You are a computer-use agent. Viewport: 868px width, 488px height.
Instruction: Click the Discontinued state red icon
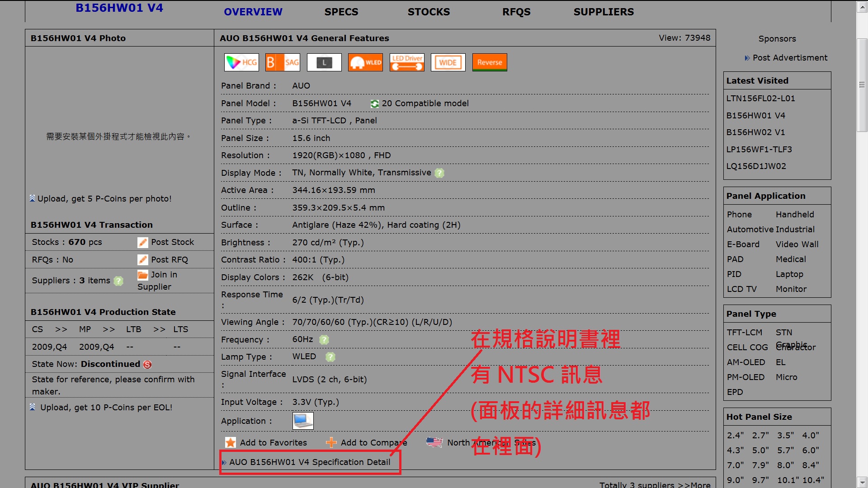click(x=147, y=365)
